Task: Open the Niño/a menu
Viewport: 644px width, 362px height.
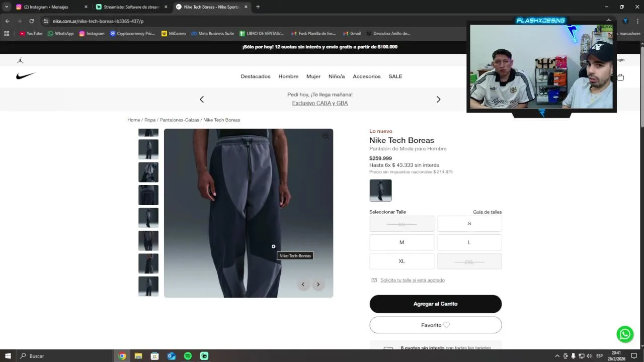Action: tap(337, 76)
